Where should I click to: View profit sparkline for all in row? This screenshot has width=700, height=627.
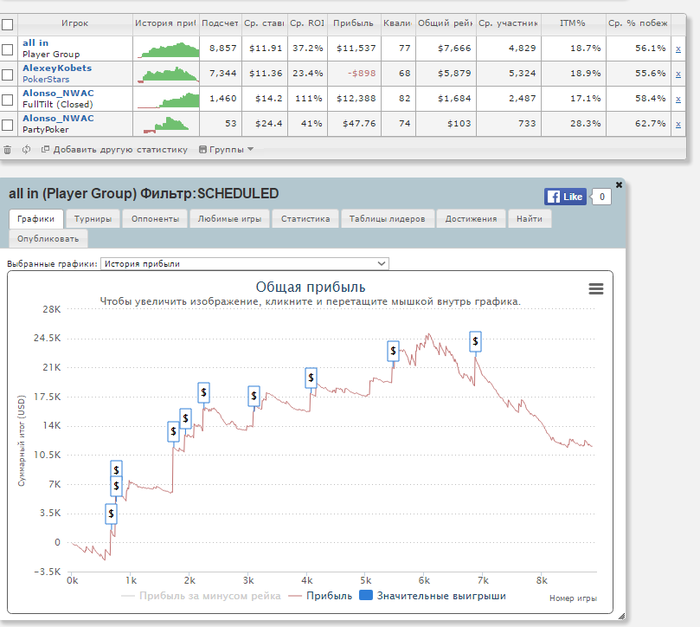pyautogui.click(x=168, y=49)
